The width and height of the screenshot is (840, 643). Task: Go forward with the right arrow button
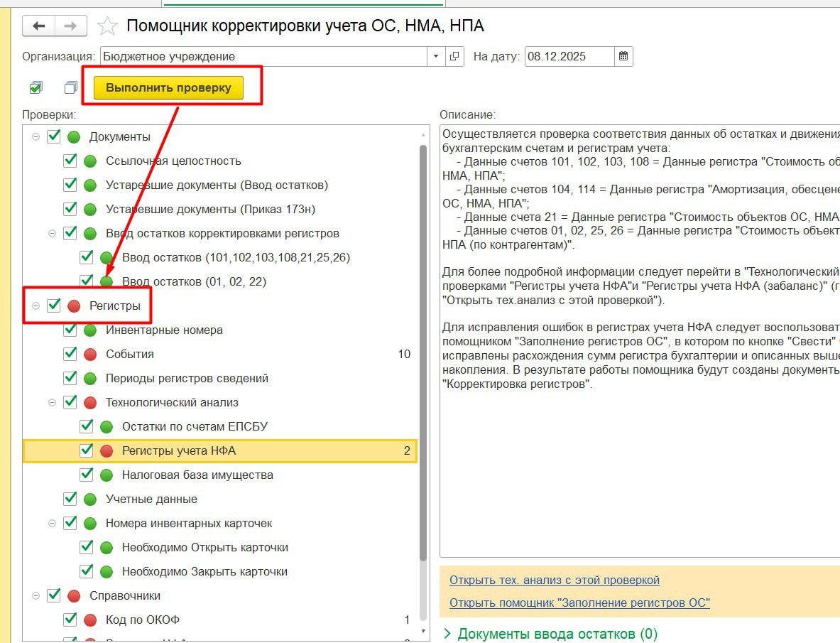coord(70,26)
